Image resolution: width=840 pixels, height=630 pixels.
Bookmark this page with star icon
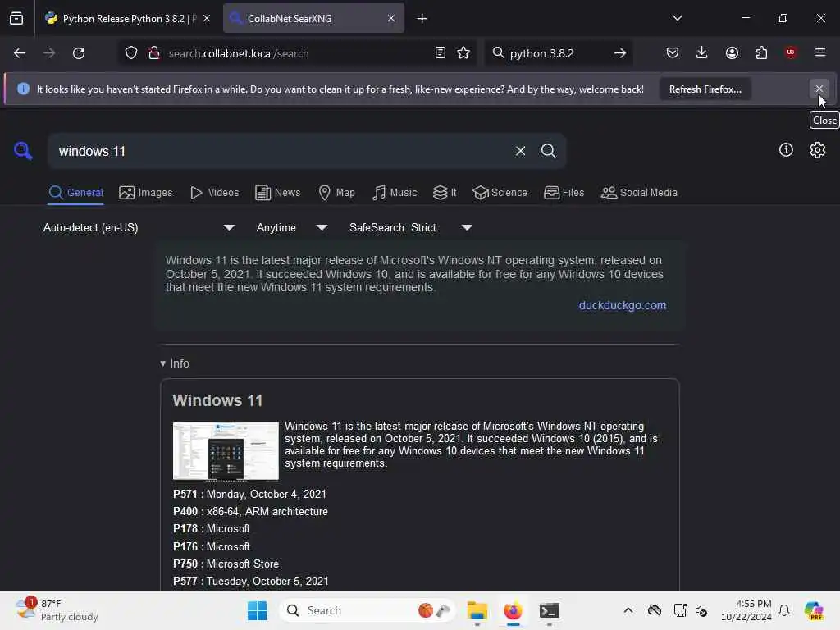(463, 53)
